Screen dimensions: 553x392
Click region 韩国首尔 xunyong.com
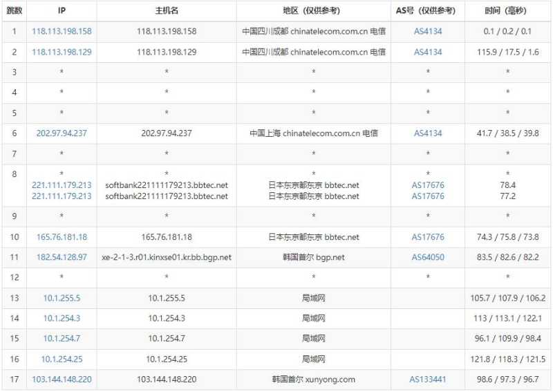(314, 380)
